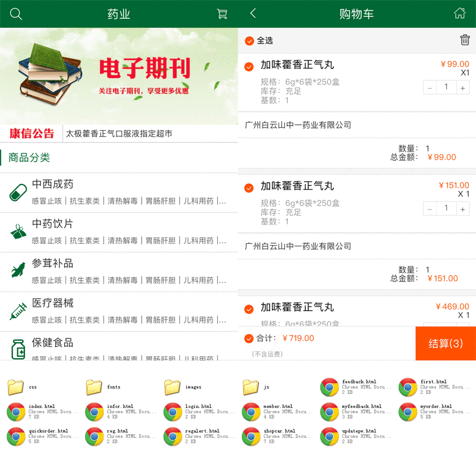Click the medicine bottle icon for 保健食品
Image resolution: width=476 pixels, height=458 pixels.
(x=18, y=349)
